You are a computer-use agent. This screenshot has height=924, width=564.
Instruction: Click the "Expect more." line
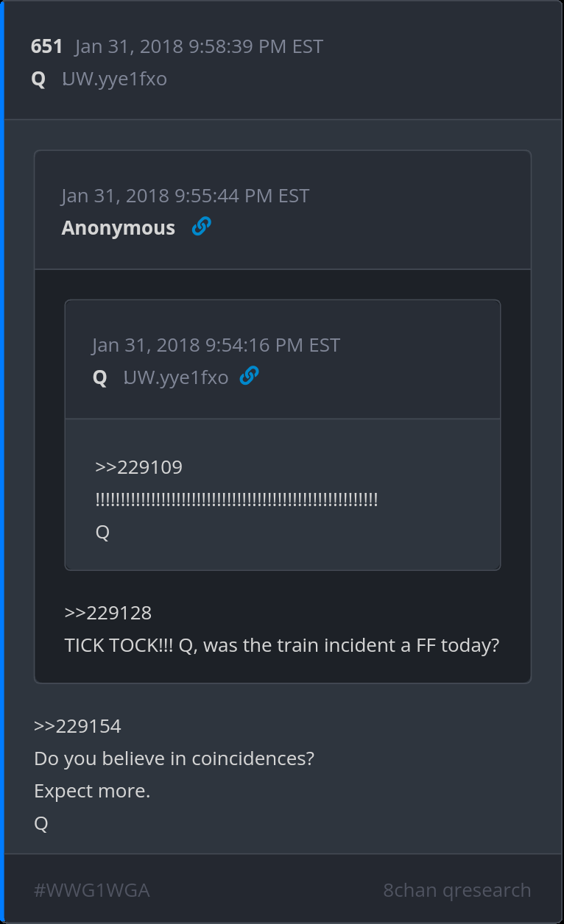pyautogui.click(x=92, y=792)
